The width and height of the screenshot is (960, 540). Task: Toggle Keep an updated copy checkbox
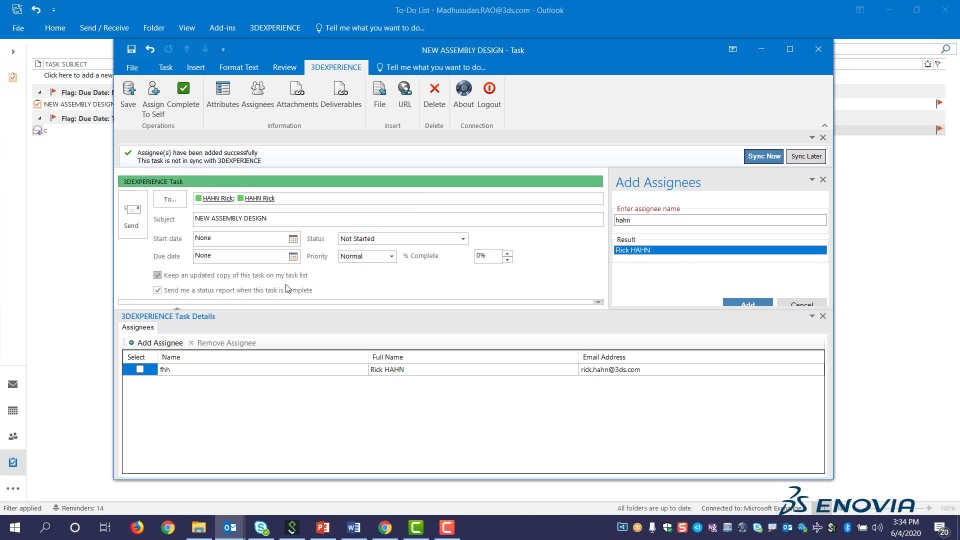pyautogui.click(x=157, y=275)
